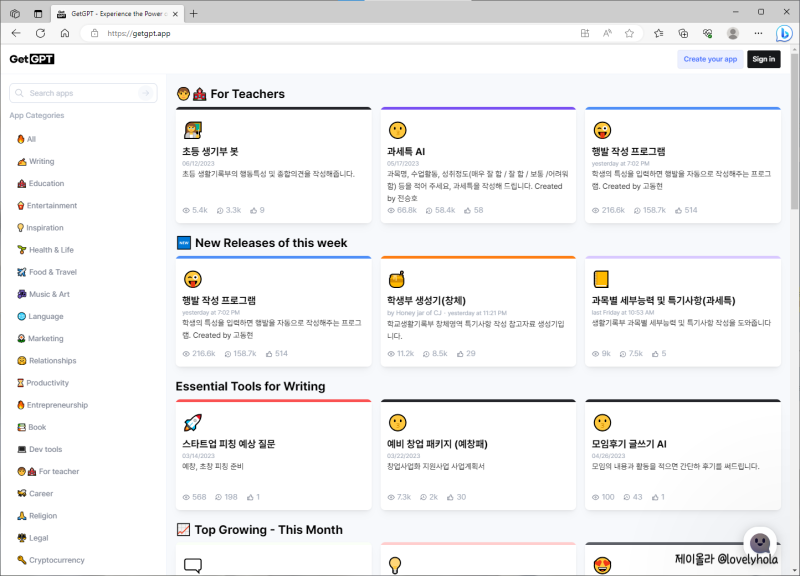The height and width of the screenshot is (576, 800).
Task: Click honey jar icon on 학생부 생성기 card
Action: click(397, 279)
